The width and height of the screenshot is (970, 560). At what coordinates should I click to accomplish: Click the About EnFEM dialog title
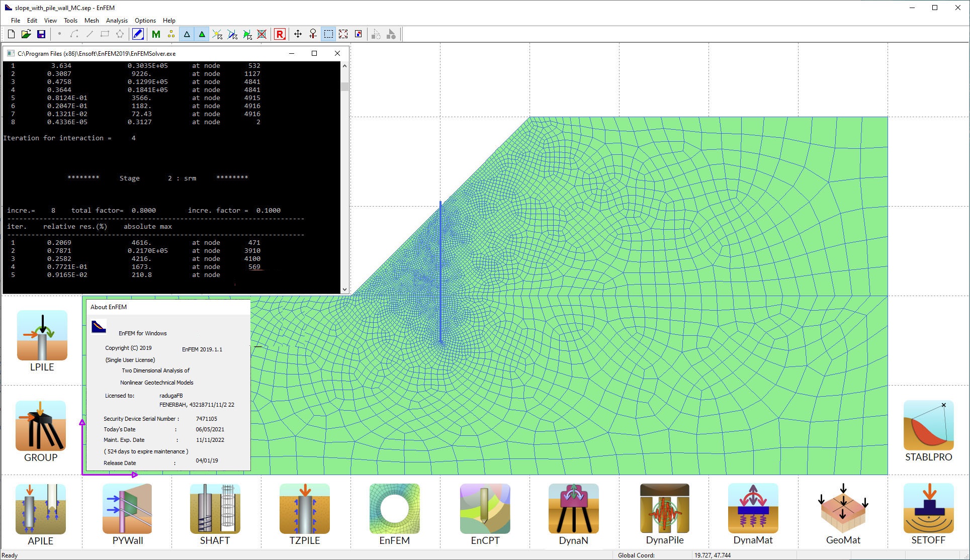tap(109, 307)
